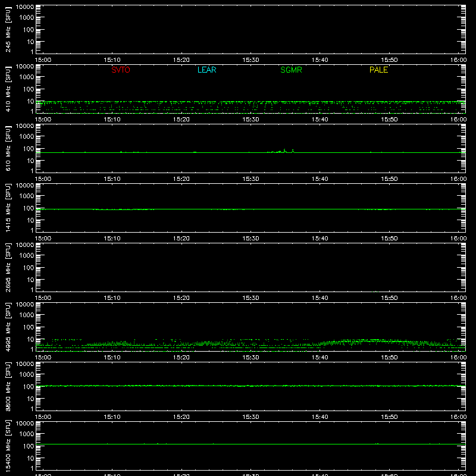Image resolution: width=476 pixels, height=476 pixels.
Task: Click the flat 15400 MHz flux trace line
Action: 250,444
